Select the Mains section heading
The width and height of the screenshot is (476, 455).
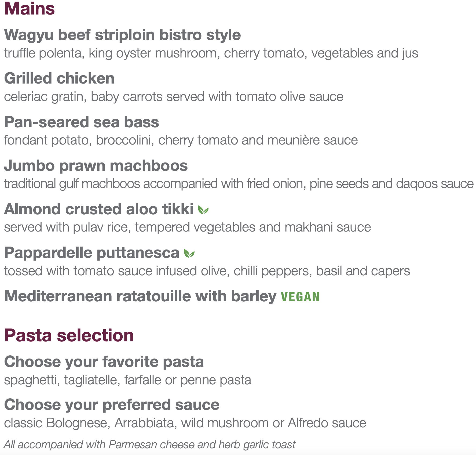click(x=30, y=9)
